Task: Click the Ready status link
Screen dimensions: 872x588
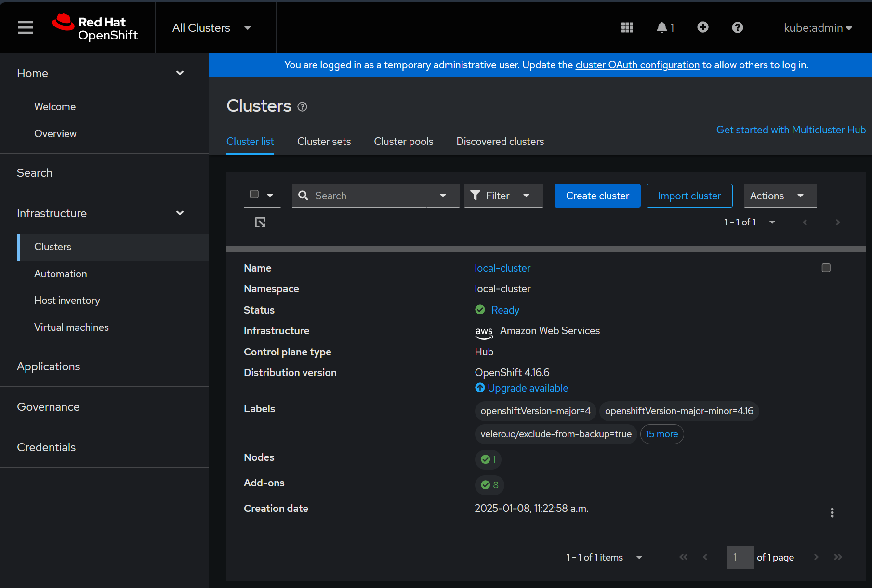Action: (x=505, y=310)
